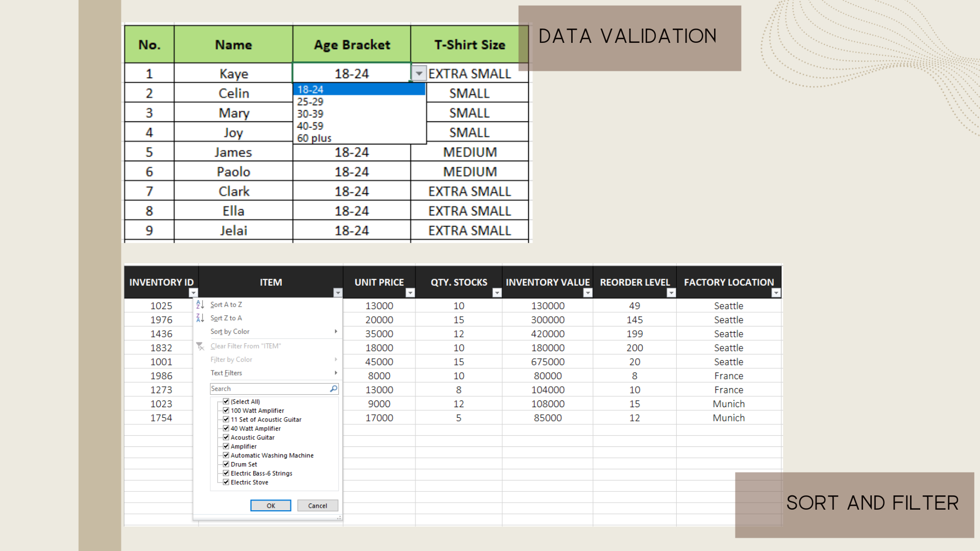Open the Age Bracket validation dropdown arrow
980x551 pixels.
pyautogui.click(x=419, y=73)
